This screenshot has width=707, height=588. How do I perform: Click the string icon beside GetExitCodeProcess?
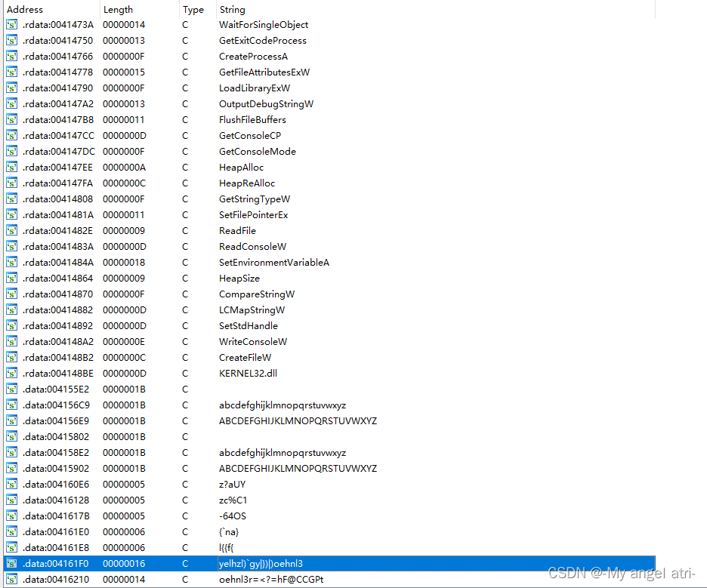point(12,41)
